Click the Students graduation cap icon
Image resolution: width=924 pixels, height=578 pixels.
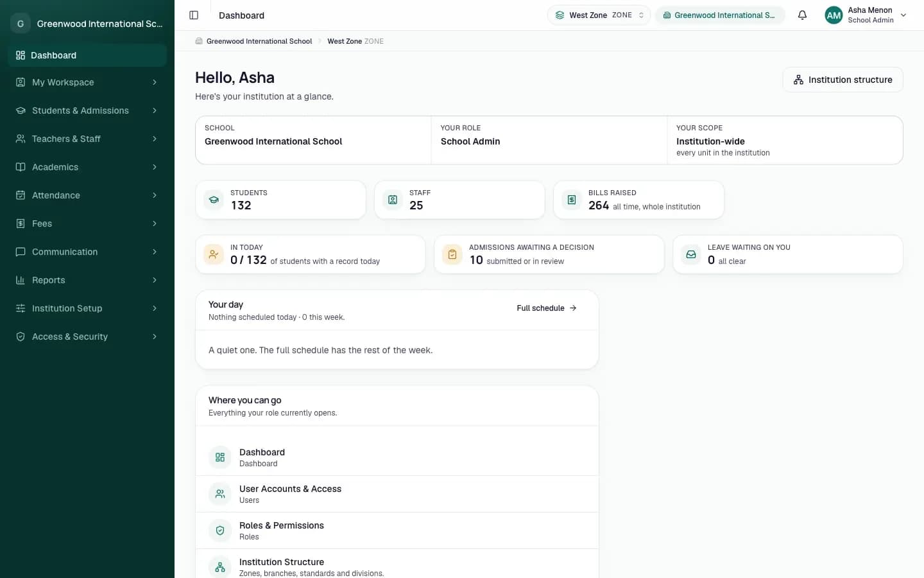click(x=214, y=200)
